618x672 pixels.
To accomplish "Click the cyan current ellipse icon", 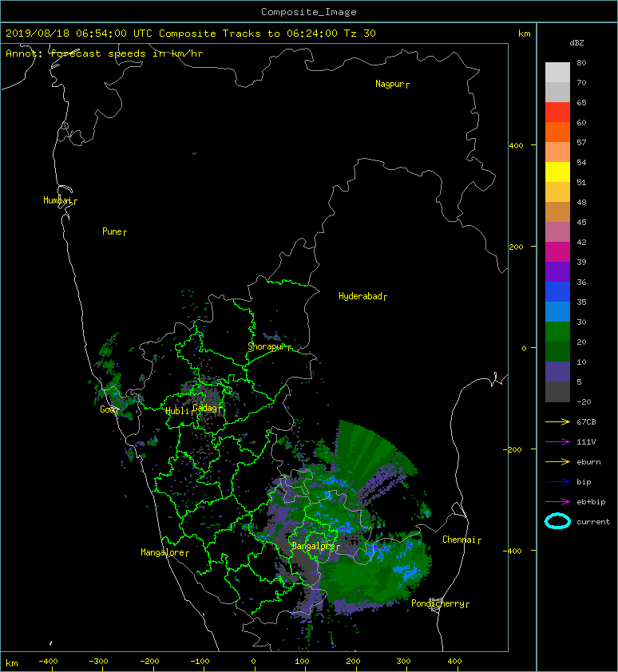I will tap(557, 521).
